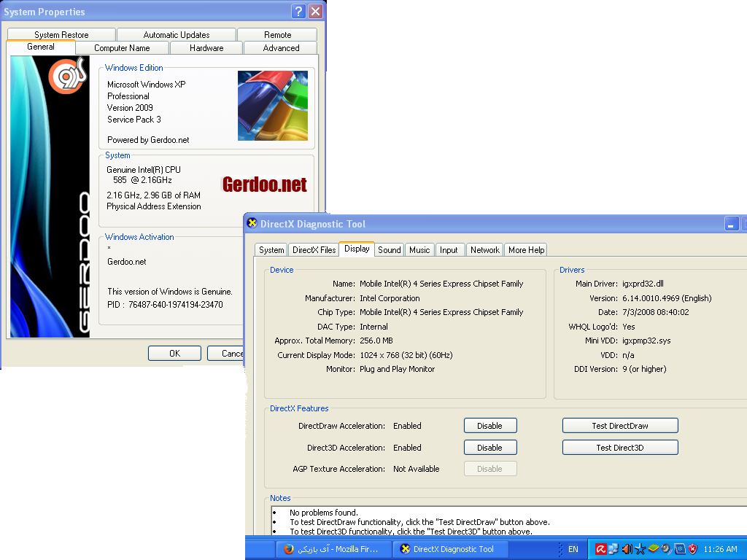Open the network connection tray icon
The image size is (747, 560).
coord(613,549)
